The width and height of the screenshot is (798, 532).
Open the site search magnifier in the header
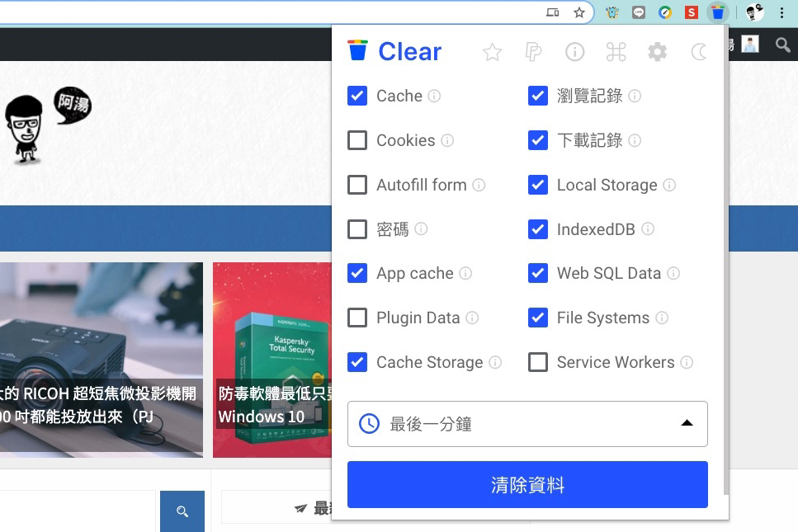click(x=781, y=45)
